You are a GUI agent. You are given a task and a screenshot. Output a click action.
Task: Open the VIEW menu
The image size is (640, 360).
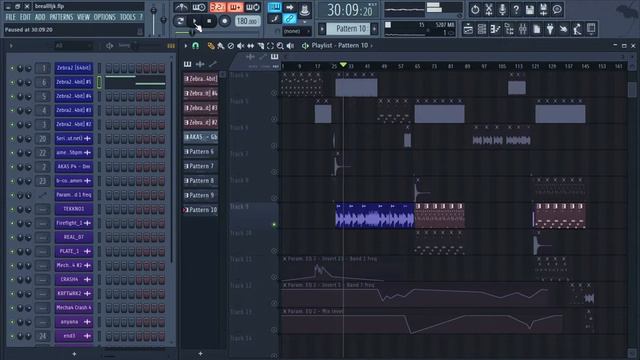pos(83,17)
